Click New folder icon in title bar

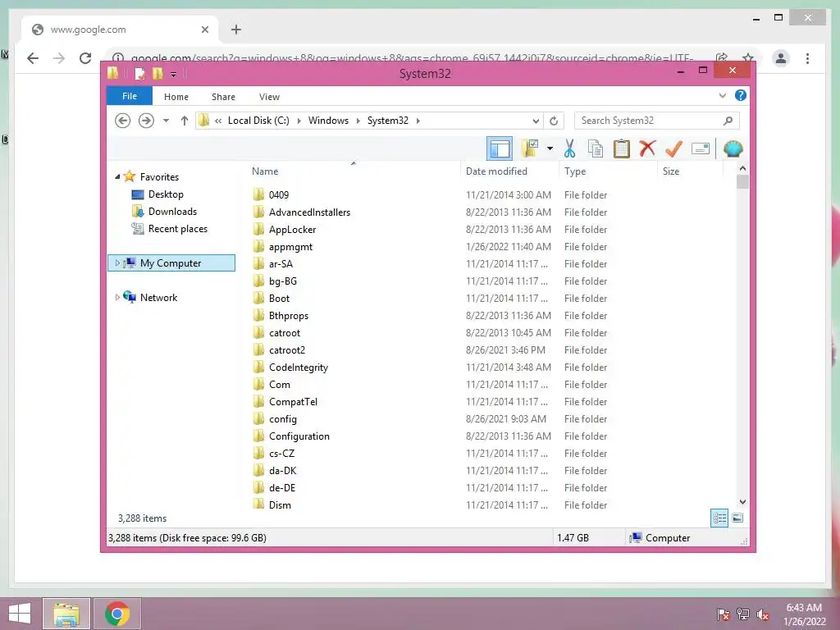pos(157,73)
